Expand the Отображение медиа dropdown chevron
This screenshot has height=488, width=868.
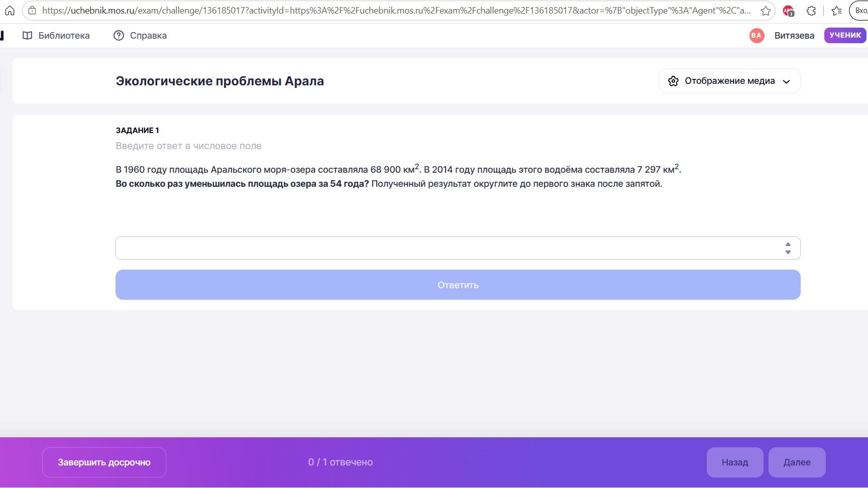pos(787,81)
